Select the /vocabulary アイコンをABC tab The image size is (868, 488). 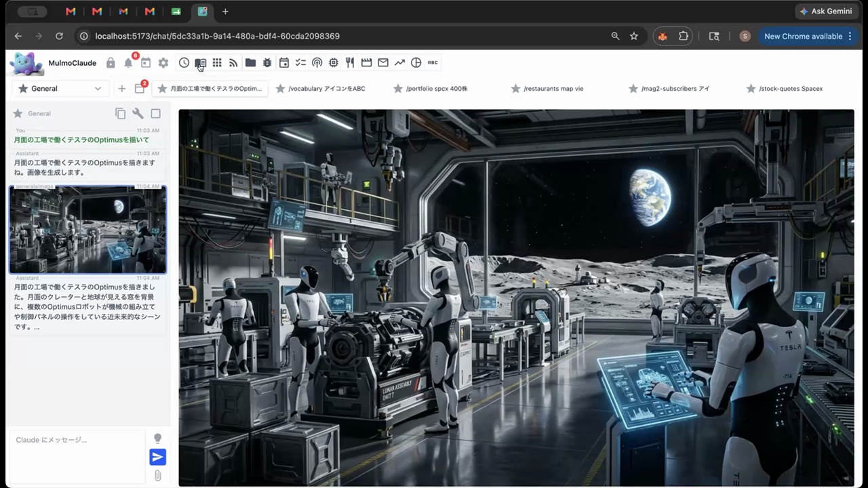tap(321, 89)
